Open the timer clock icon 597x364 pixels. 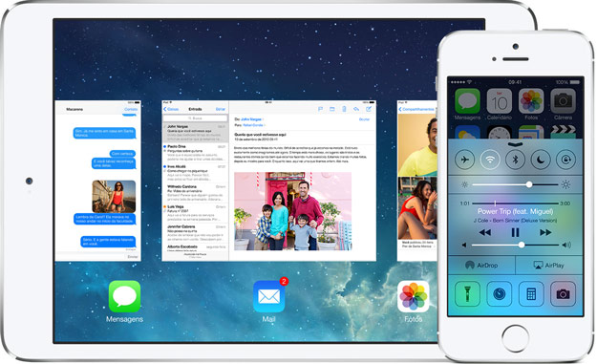tap(500, 293)
